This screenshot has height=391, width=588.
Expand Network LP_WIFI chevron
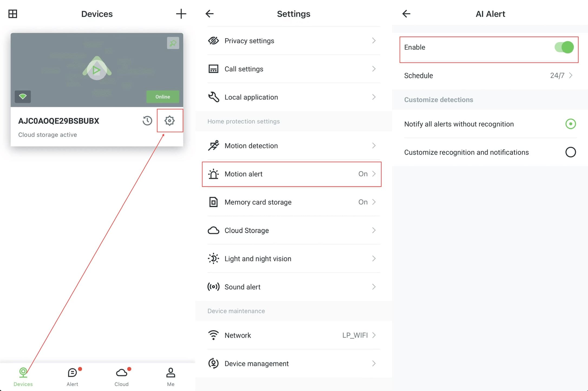pos(374,335)
